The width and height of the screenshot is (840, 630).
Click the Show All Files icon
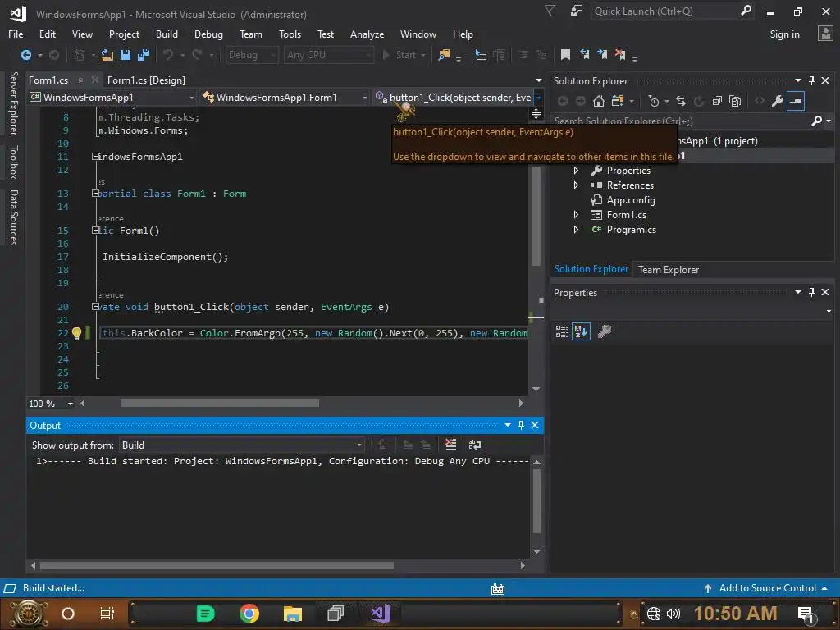point(736,101)
